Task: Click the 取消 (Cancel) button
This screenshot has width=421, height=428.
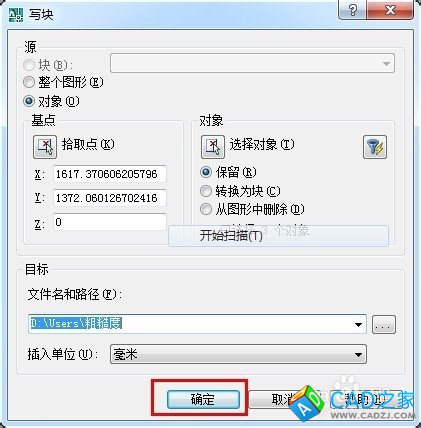Action: coord(283,399)
